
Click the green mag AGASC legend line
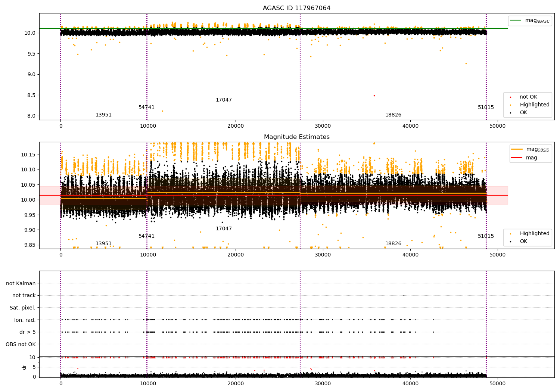[x=516, y=21]
